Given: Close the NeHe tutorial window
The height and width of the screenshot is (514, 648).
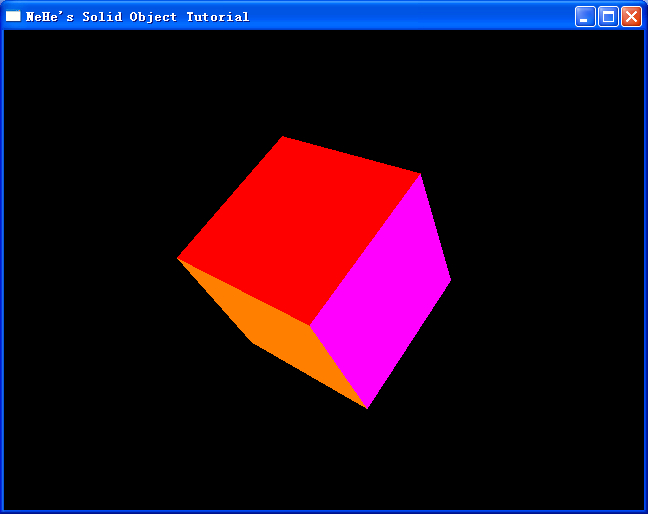Looking at the screenshot, I should 631,17.
